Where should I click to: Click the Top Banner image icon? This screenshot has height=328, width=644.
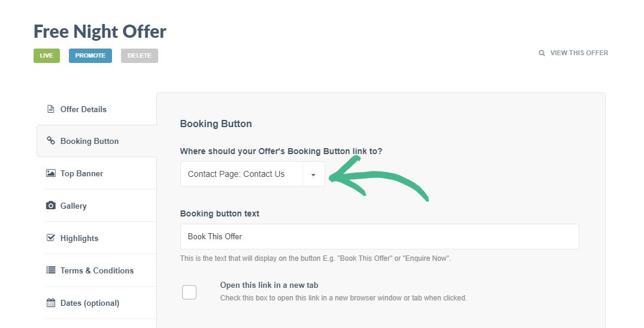pyautogui.click(x=51, y=173)
